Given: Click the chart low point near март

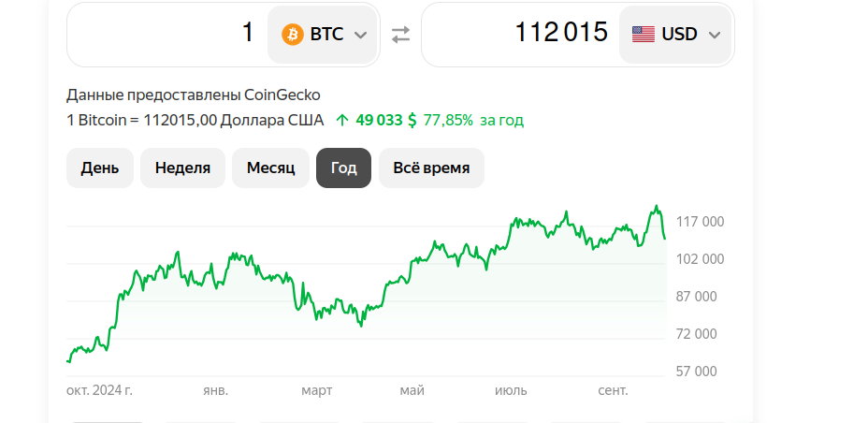Looking at the screenshot, I should [x=361, y=326].
